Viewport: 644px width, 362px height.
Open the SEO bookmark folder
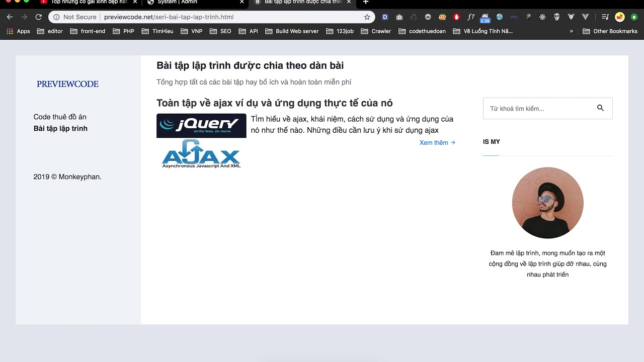click(221, 31)
